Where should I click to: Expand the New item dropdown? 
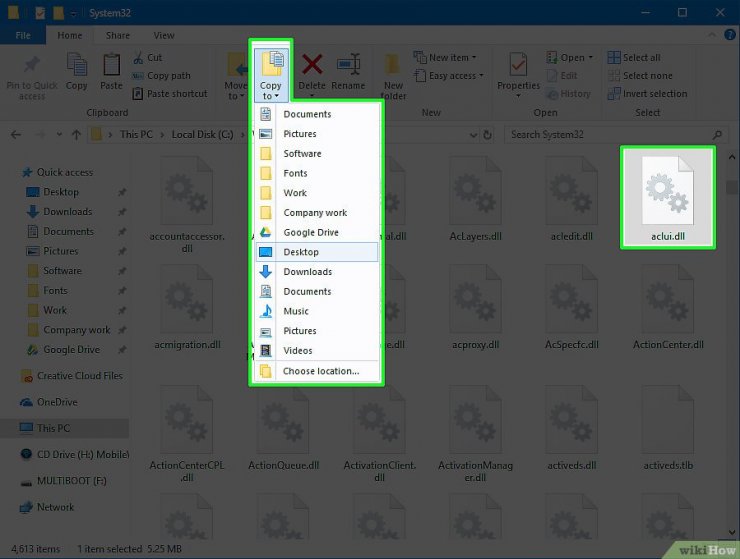(445, 58)
